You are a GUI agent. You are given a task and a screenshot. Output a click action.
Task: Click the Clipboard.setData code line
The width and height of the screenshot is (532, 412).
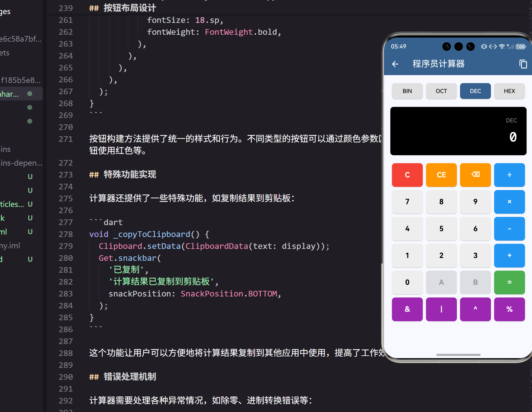click(214, 246)
